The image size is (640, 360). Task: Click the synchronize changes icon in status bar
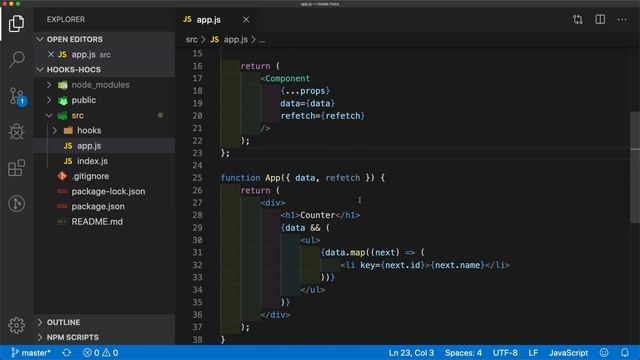pyautogui.click(x=67, y=353)
